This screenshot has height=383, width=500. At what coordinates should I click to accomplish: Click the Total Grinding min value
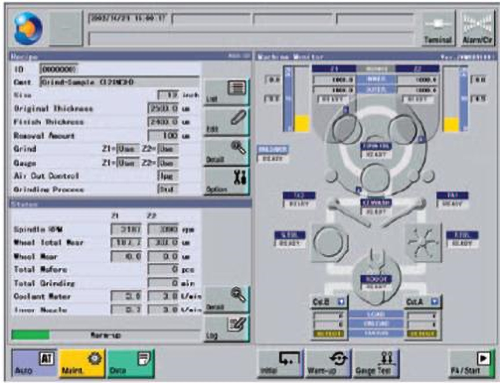pos(163,283)
